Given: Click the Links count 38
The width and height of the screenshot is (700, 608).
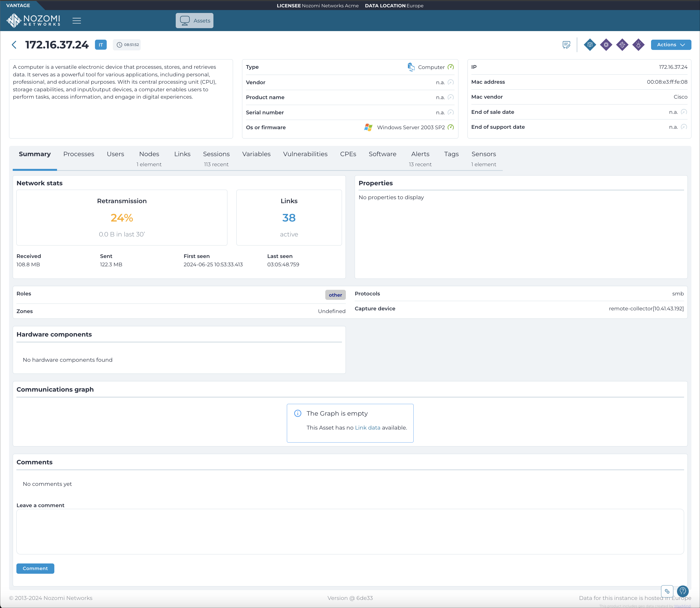Looking at the screenshot, I should pos(289,218).
